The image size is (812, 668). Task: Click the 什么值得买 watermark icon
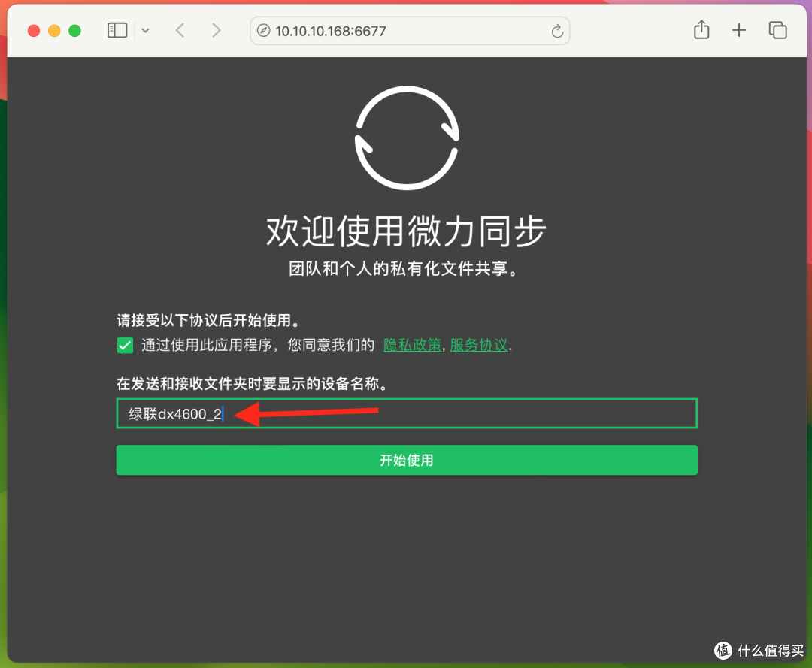tap(724, 651)
